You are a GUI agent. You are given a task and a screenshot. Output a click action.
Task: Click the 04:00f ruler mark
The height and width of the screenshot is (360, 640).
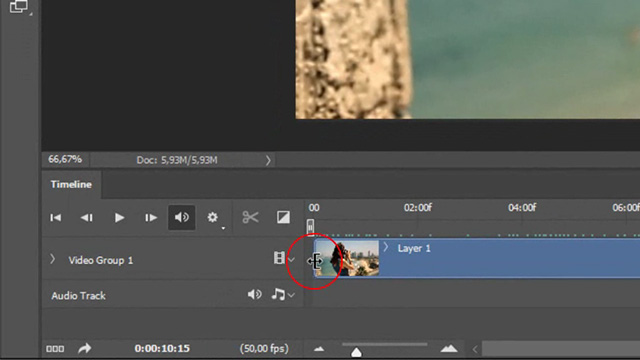click(x=522, y=208)
